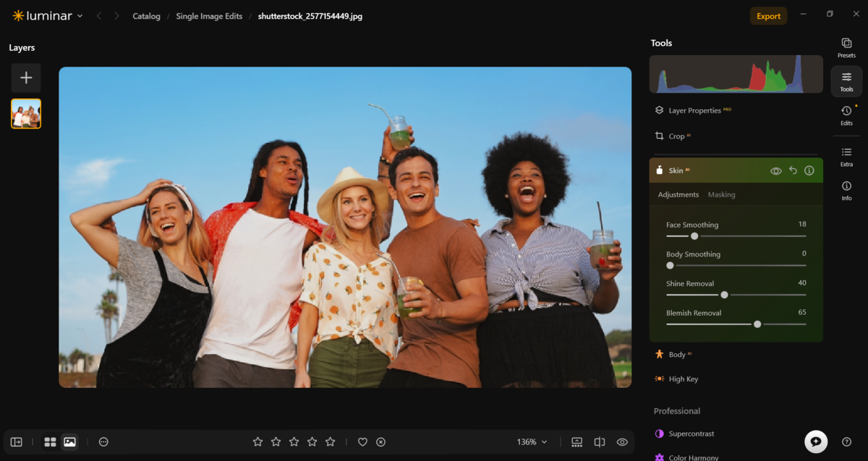Go forward with the right arrow
The height and width of the screenshot is (461, 868).
pos(116,16)
